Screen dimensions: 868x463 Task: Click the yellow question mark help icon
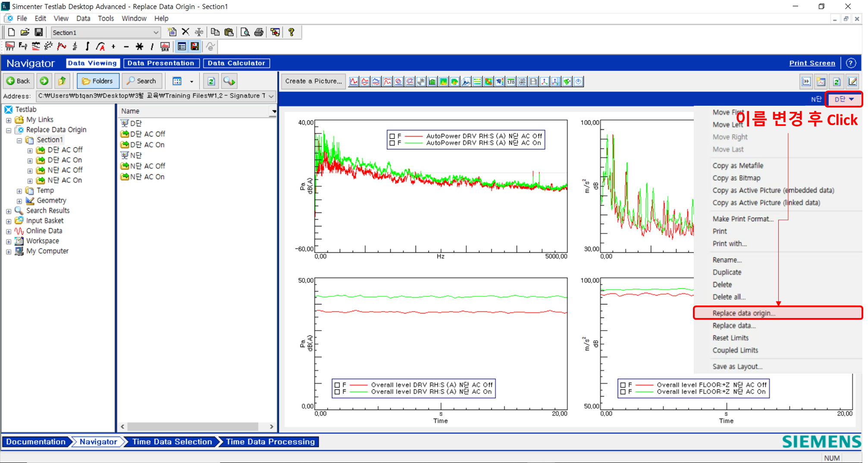(x=291, y=32)
